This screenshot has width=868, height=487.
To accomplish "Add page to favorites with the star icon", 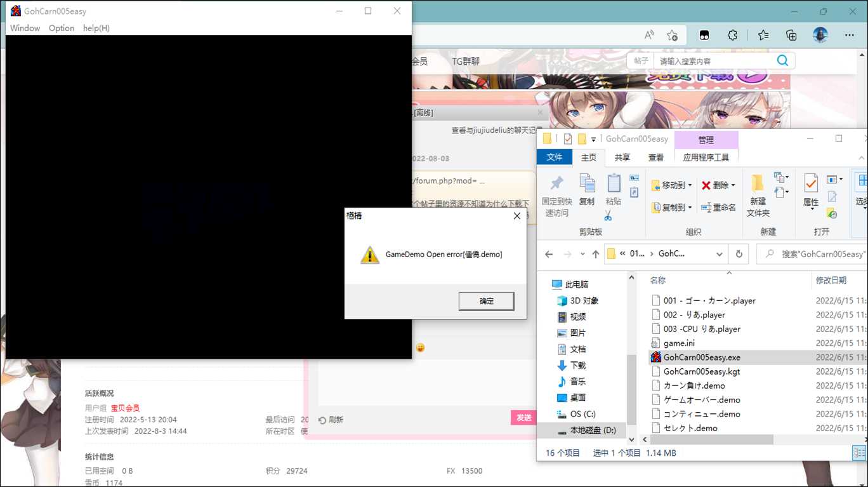I will tap(673, 35).
